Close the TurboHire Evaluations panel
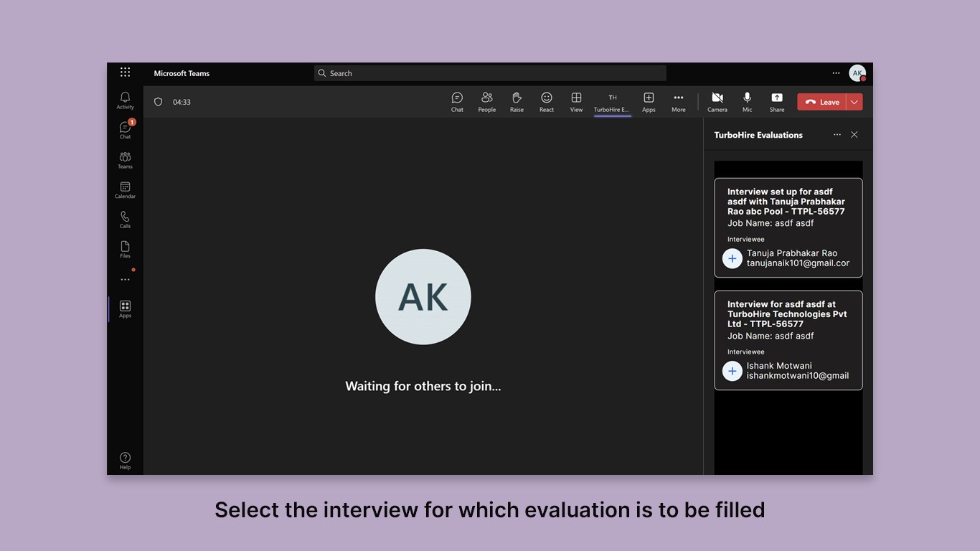 click(854, 135)
